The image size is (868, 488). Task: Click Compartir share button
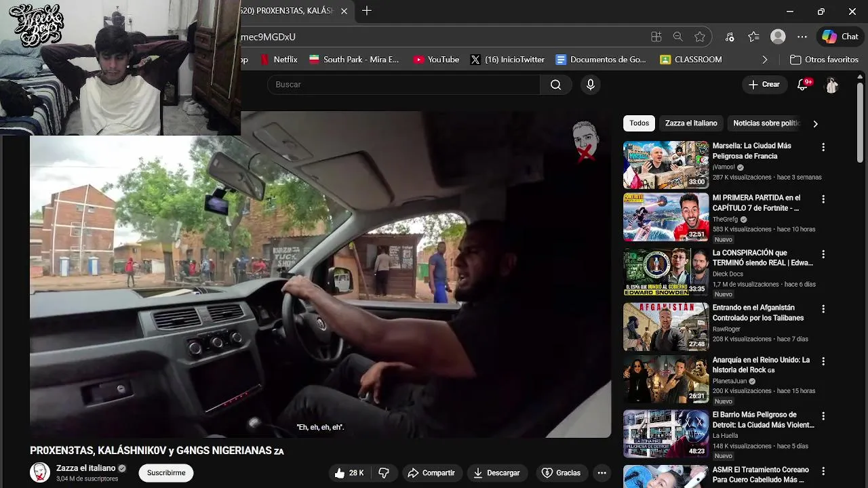click(x=431, y=473)
